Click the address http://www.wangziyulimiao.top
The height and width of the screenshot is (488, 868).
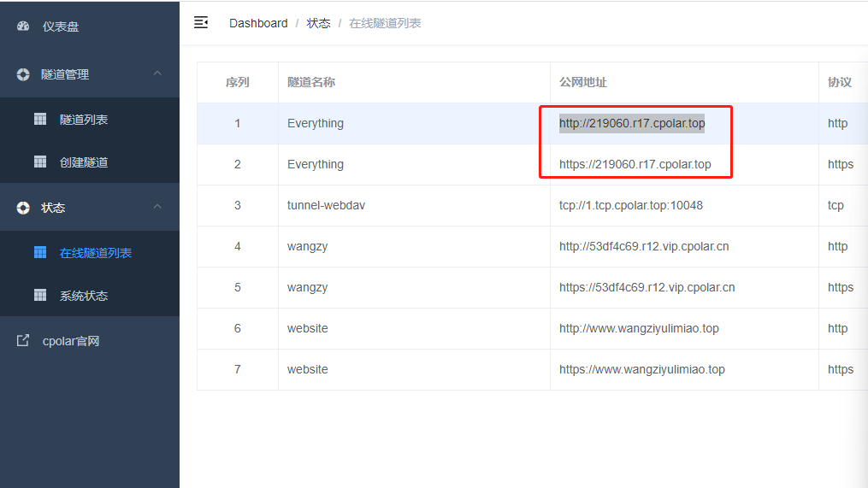pos(639,328)
